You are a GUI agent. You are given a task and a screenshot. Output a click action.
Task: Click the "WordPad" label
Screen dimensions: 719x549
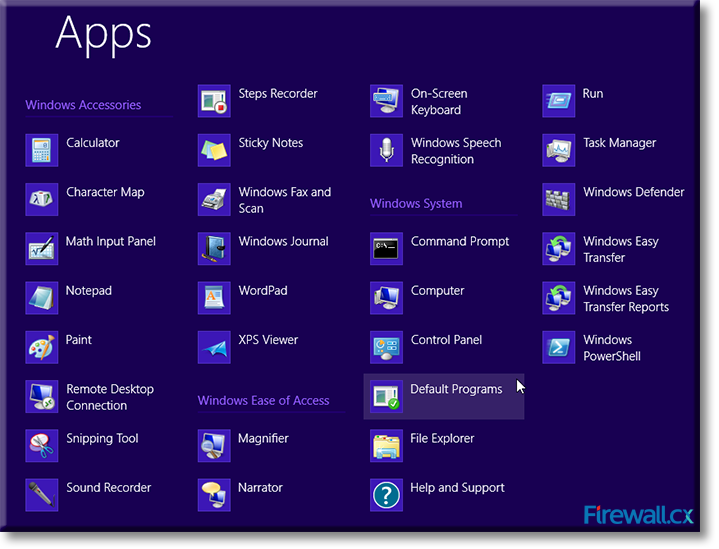[263, 291]
